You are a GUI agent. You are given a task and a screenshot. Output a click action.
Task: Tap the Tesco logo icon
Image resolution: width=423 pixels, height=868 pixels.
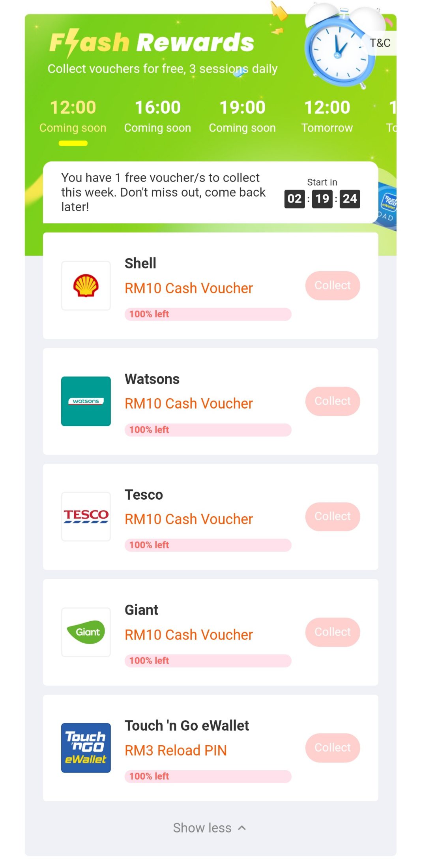tap(86, 516)
